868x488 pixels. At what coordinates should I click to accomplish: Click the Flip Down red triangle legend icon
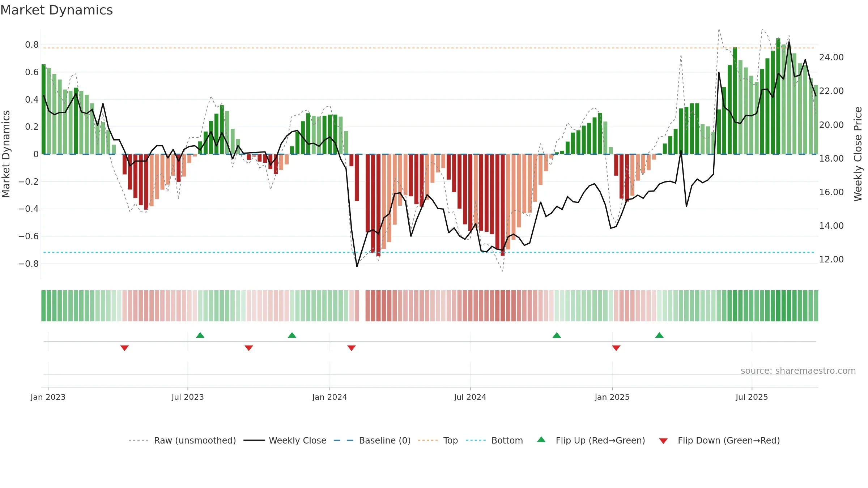point(663,441)
